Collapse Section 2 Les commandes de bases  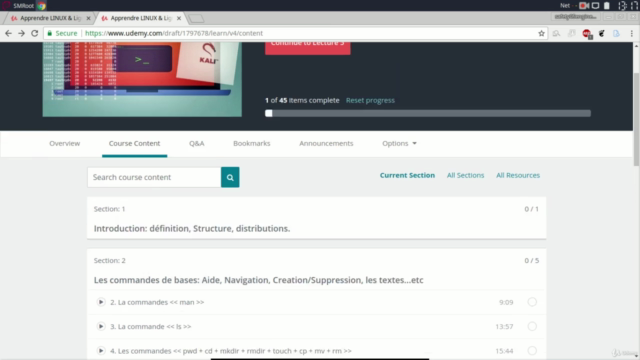pos(316,270)
